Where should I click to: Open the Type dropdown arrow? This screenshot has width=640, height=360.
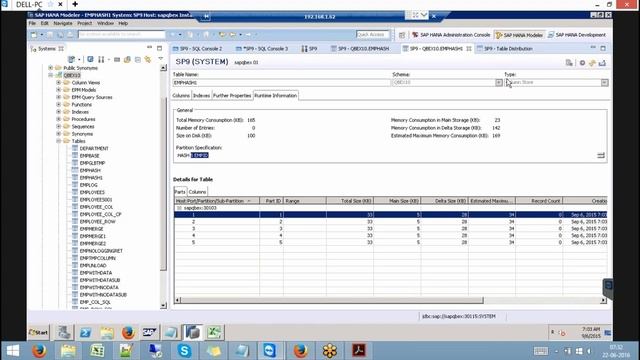click(604, 82)
